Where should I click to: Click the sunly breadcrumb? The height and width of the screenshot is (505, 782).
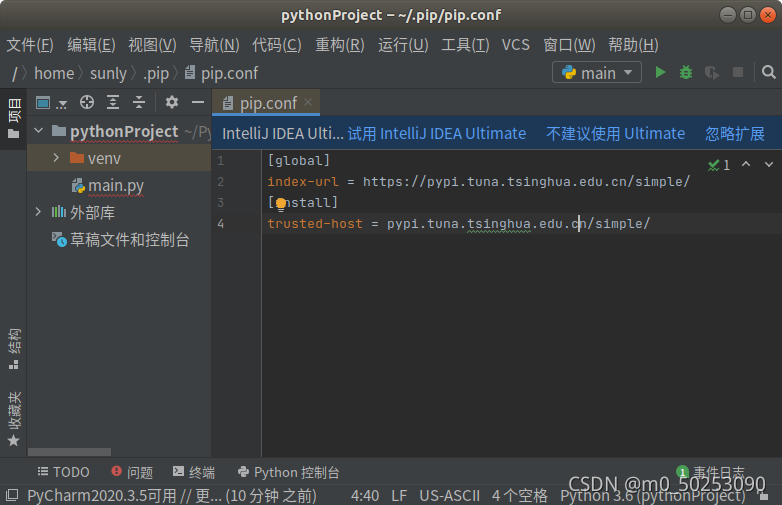(108, 73)
